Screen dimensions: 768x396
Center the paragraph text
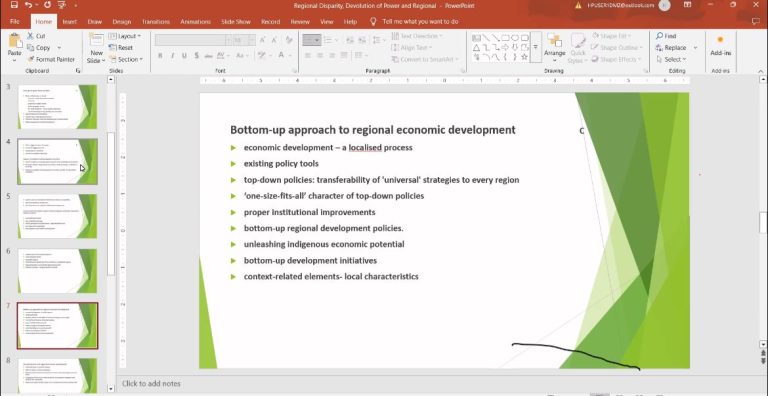(320, 55)
